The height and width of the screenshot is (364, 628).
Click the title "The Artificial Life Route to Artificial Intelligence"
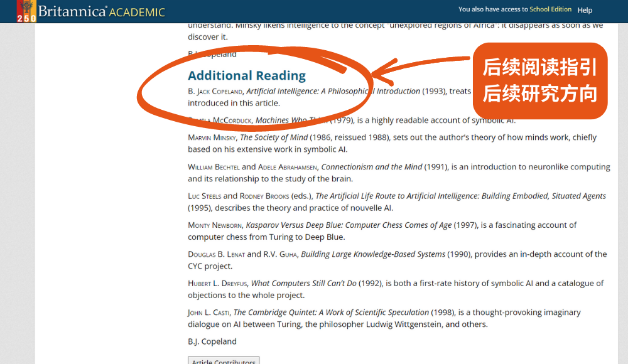[x=396, y=196]
